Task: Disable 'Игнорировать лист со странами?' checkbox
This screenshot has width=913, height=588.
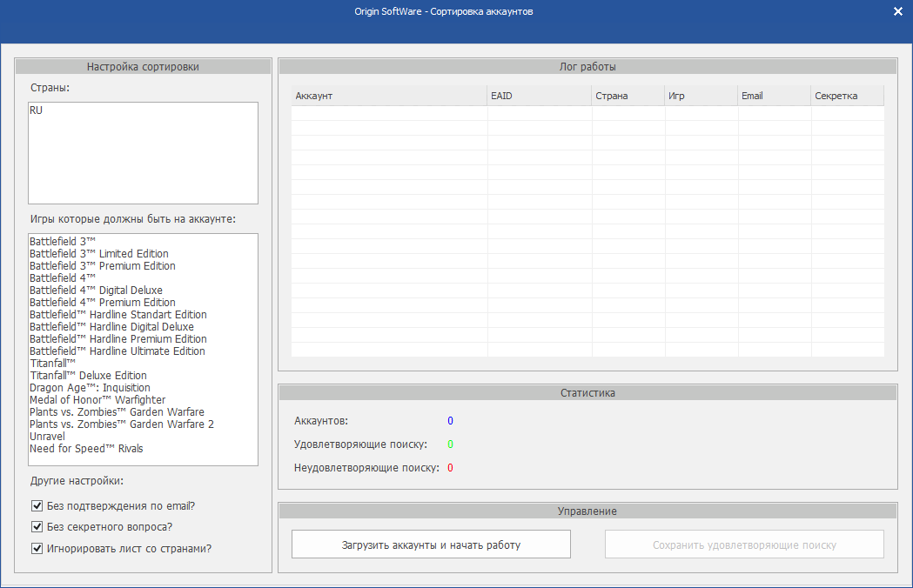Action: click(37, 549)
